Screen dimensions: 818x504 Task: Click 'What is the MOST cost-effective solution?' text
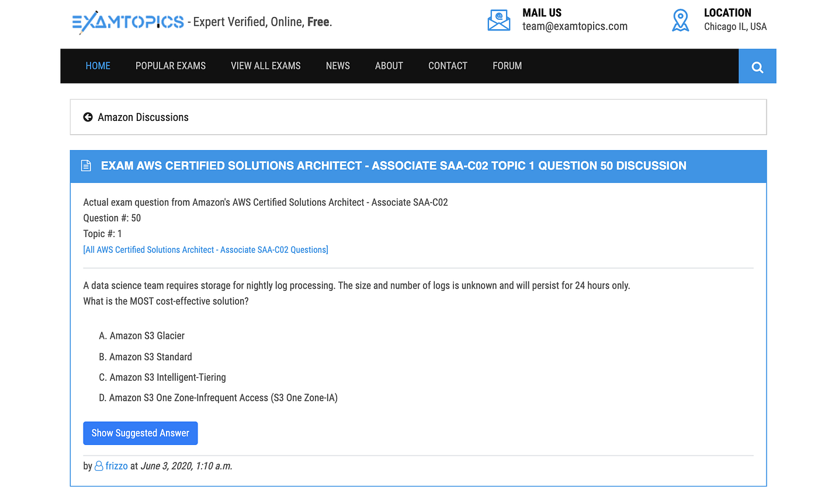166,302
